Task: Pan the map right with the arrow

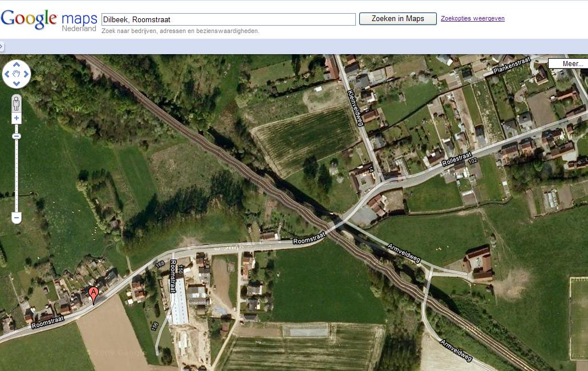Action: click(x=26, y=74)
